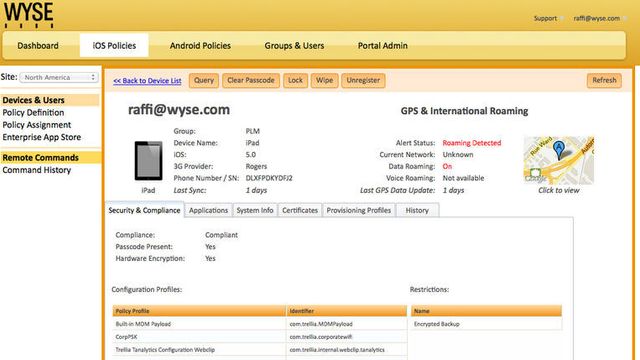Open Portal Admin
Image resolution: width=640 pixels, height=360 pixels.
tap(382, 46)
